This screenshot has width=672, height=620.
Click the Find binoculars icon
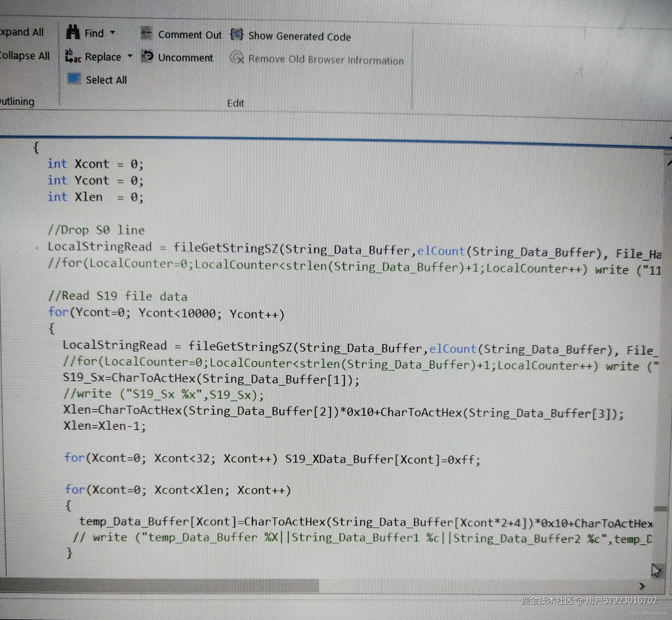coord(73,32)
